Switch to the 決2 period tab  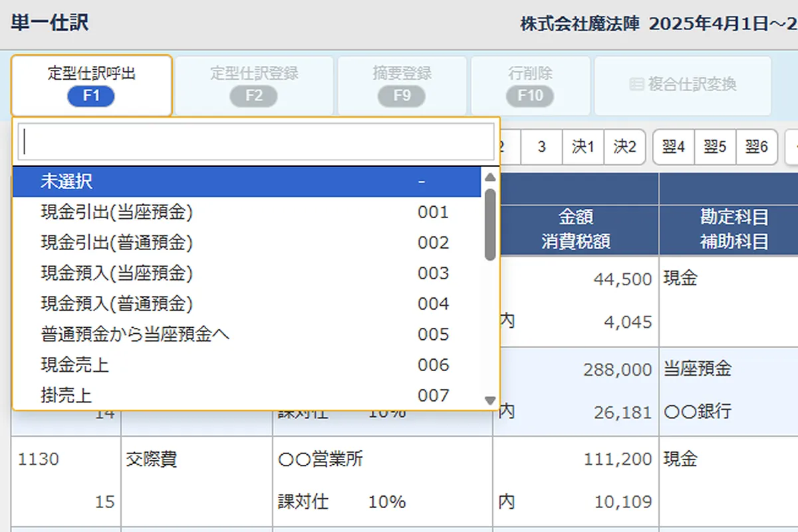624,147
